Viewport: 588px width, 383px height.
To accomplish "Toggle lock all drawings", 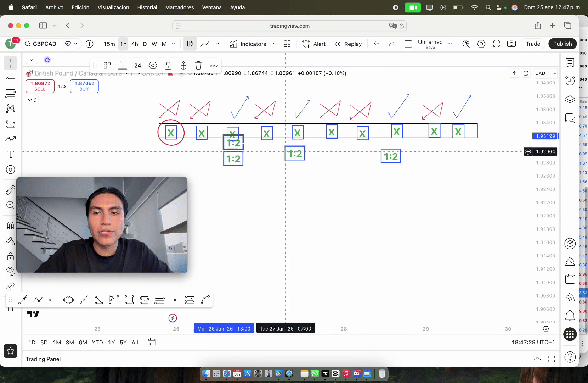I will [10, 256].
